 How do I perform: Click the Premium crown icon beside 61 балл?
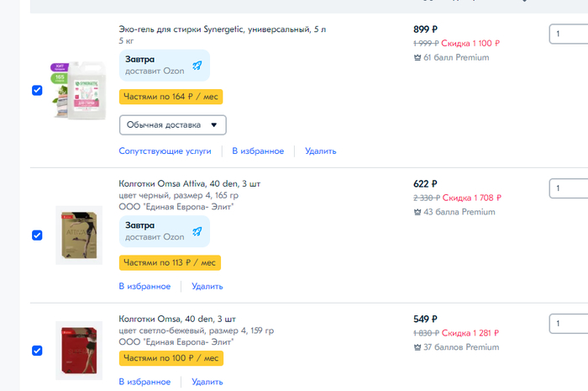click(417, 58)
